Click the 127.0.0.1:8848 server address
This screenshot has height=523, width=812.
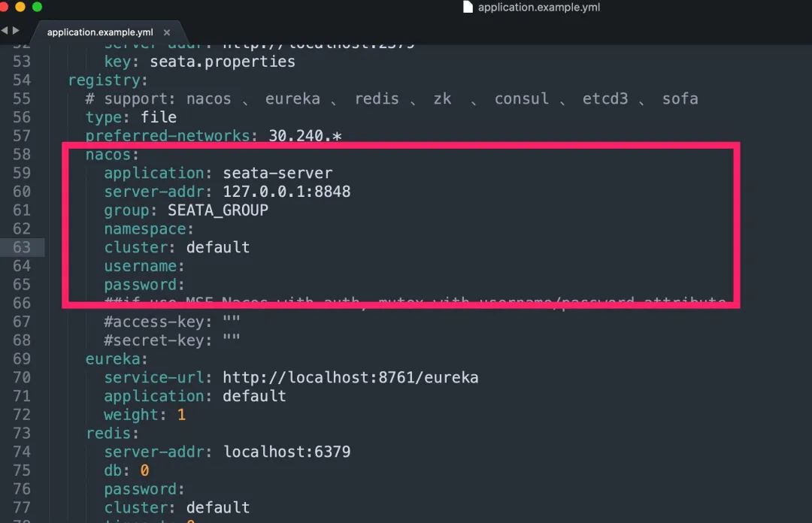coord(286,192)
